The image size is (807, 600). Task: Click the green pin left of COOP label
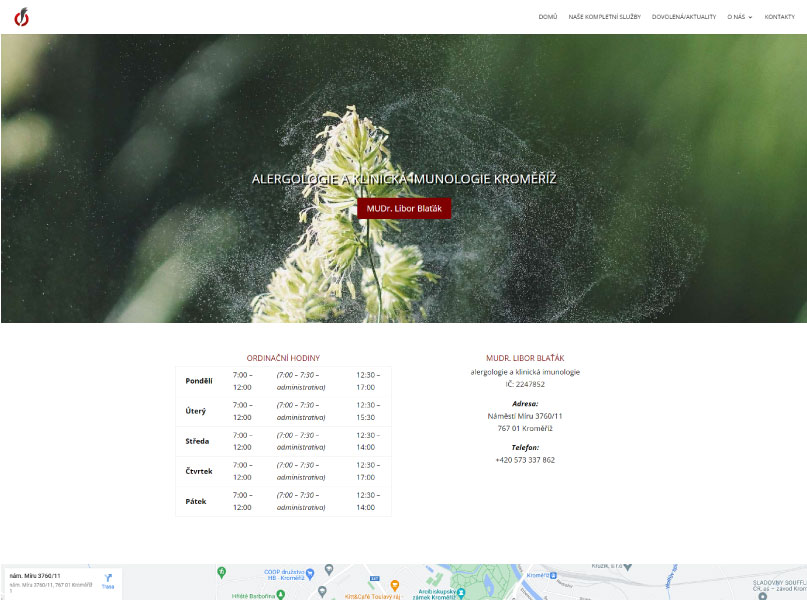click(x=221, y=572)
